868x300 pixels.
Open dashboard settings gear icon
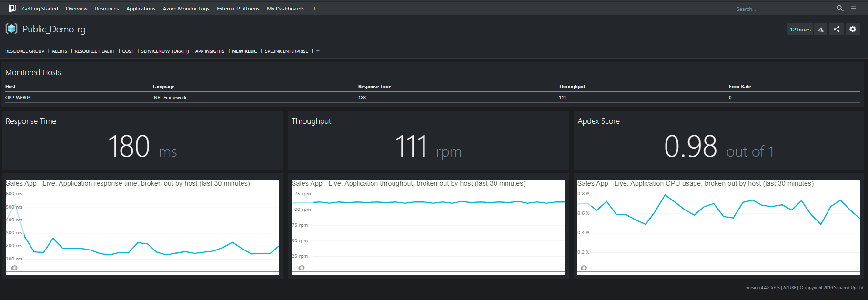click(853, 29)
